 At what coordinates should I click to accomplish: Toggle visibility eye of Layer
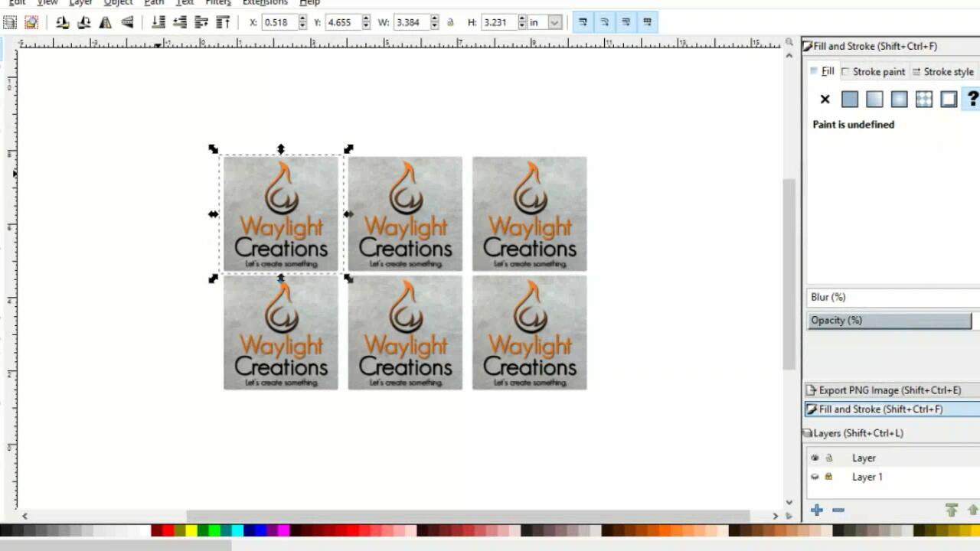pos(815,458)
